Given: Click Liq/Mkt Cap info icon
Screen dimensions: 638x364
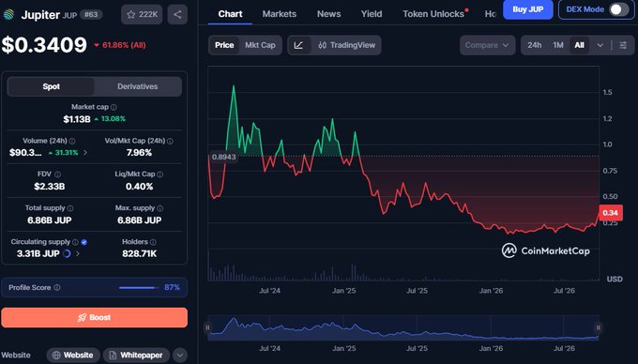Looking at the screenshot, I should pos(159,174).
